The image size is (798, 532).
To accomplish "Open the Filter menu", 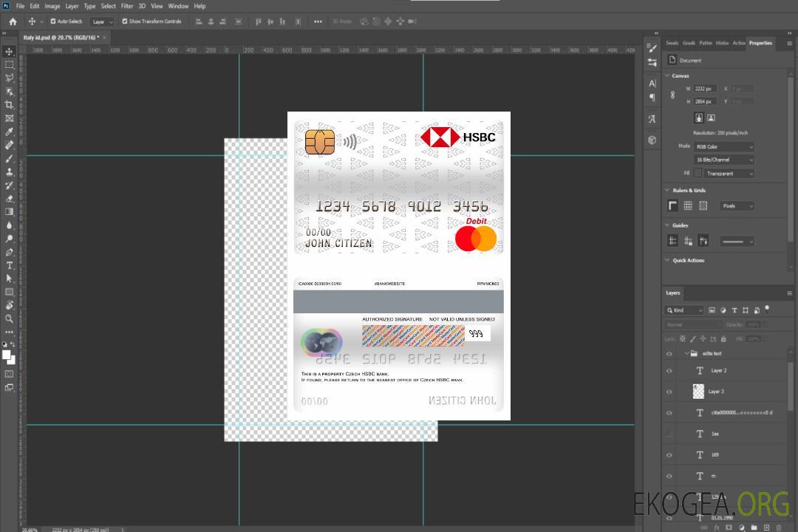I will click(127, 6).
